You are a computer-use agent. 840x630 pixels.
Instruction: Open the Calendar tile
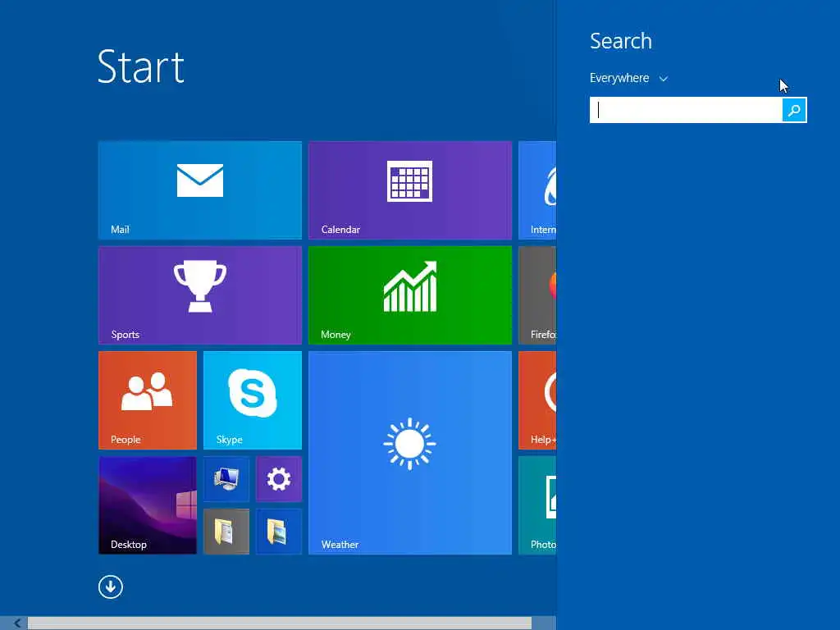coord(410,190)
